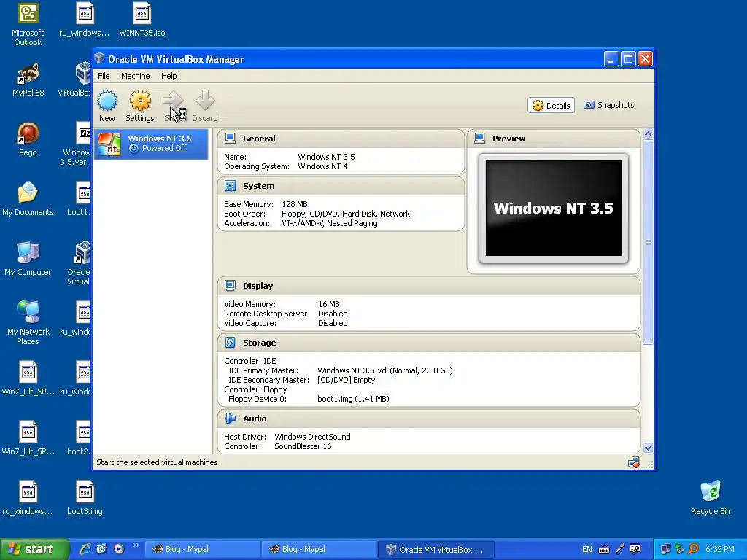Select the WINNT35.iso desktop file
Viewport: 747px width, 560px height.
point(142,20)
